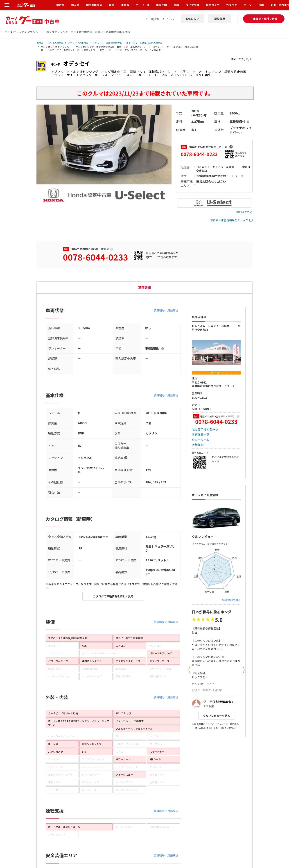Show next review with right arrow
This screenshot has width=289, height=868.
click(243, 669)
